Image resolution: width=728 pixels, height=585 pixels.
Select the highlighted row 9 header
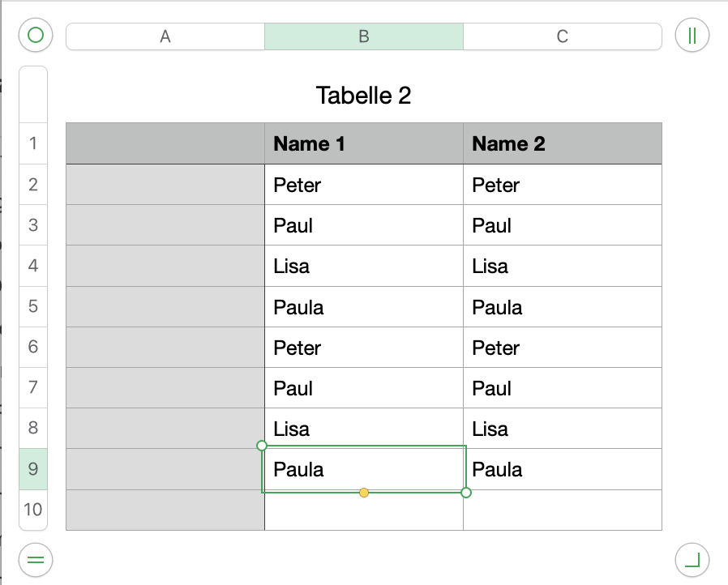point(33,469)
